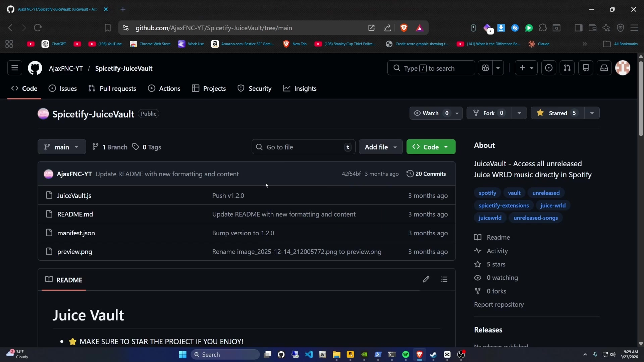Open the green Code dropdown
The height and width of the screenshot is (362, 644).
tap(431, 147)
